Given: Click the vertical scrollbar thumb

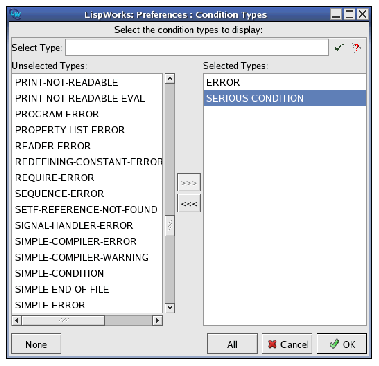Looking at the screenshot, I should click(x=170, y=226).
